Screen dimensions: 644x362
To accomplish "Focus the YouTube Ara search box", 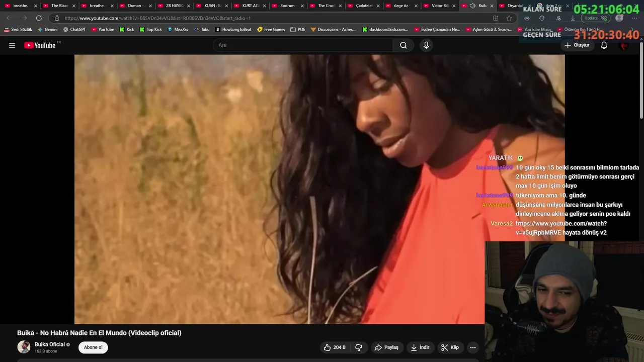I will pyautogui.click(x=303, y=45).
